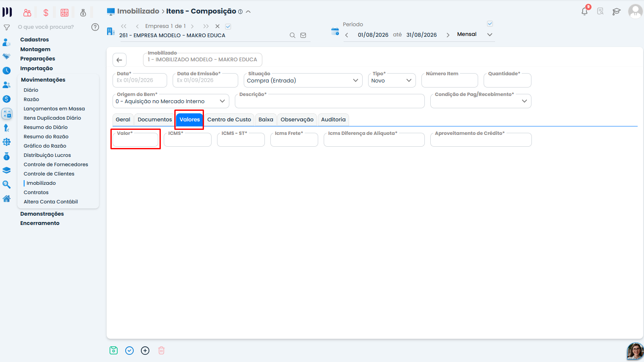Click the filter funnel icon
Image resolution: width=644 pixels, height=362 pixels.
coord(7,27)
